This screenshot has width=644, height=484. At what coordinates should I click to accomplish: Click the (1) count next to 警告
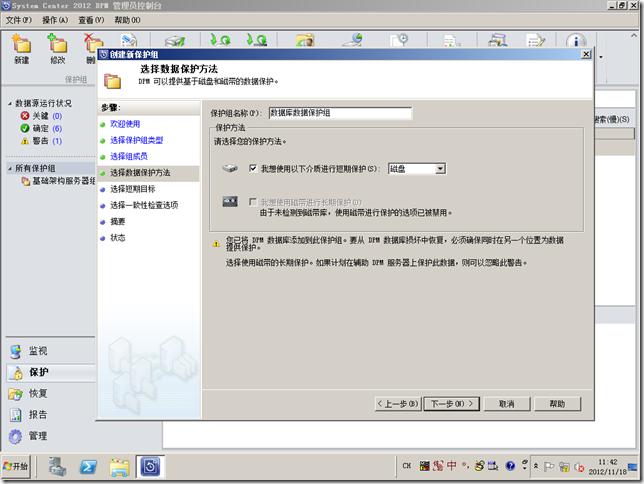57,141
